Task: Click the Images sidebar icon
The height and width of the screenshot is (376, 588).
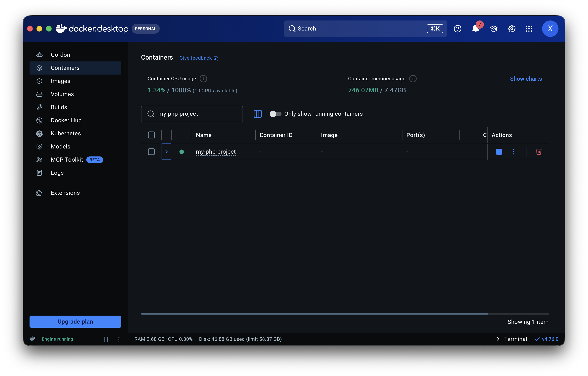Action: coord(39,81)
